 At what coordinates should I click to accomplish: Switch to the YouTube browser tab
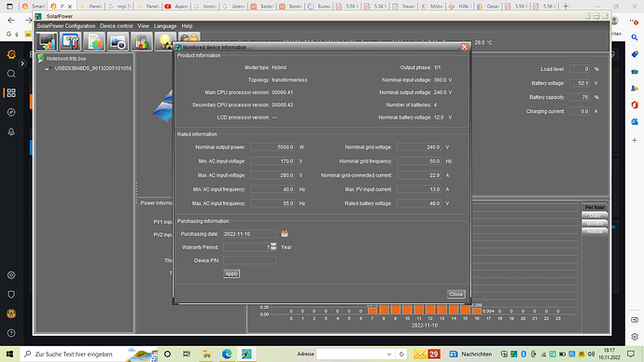(x=175, y=7)
